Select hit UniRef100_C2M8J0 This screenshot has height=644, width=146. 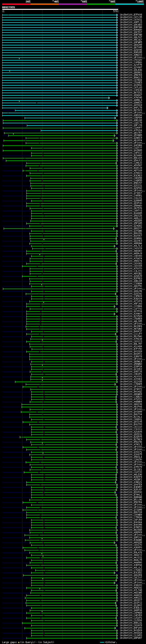point(131,163)
